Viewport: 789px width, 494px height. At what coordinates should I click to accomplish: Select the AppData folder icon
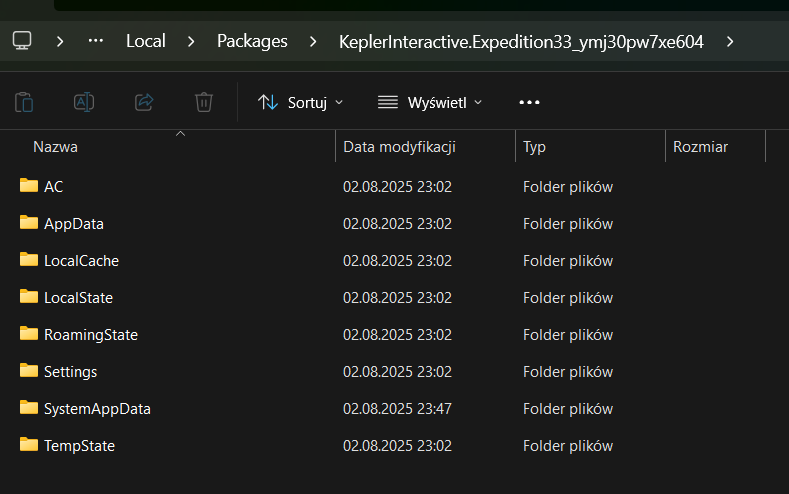[29, 222]
